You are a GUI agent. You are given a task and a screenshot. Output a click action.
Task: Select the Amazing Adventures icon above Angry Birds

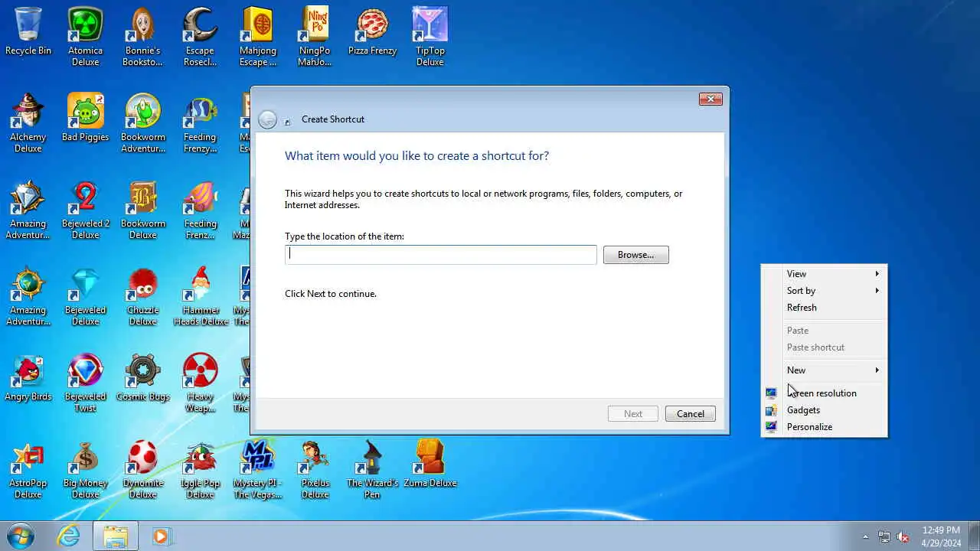tap(28, 296)
